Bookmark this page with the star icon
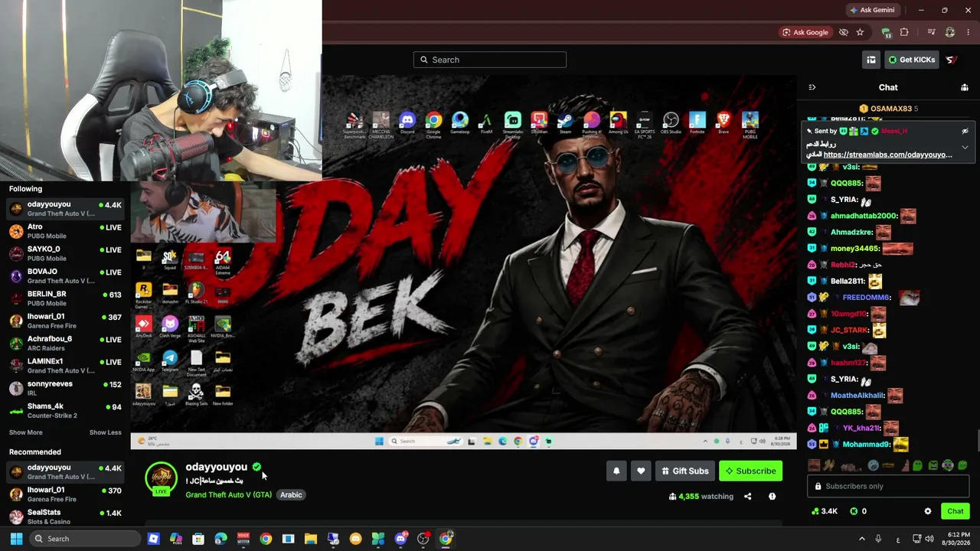 pos(860,32)
